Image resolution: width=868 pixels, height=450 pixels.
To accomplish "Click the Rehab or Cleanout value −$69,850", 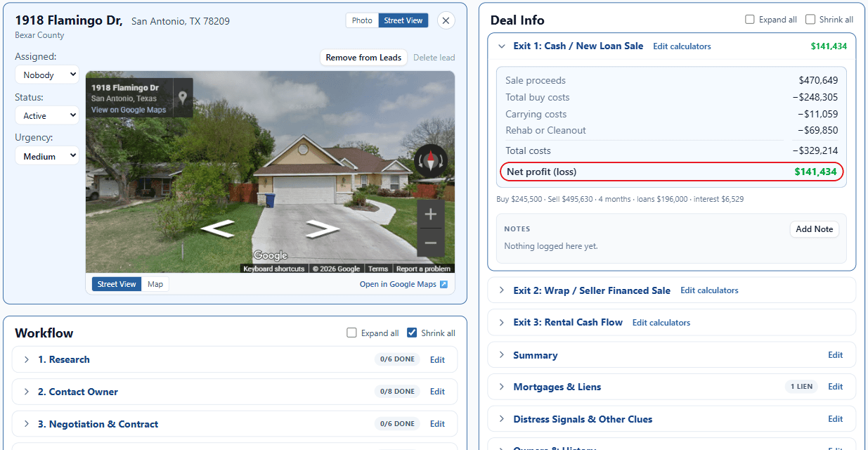I will pos(817,131).
